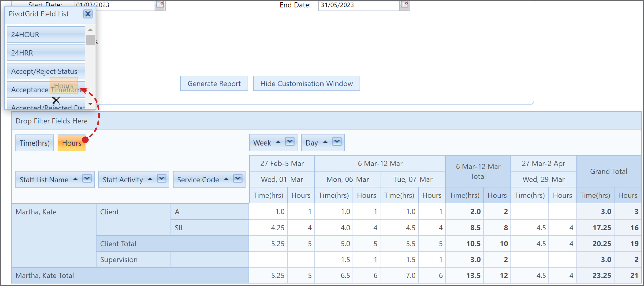Click the field list scroll up arrow
This screenshot has width=644, height=286.
tap(90, 30)
